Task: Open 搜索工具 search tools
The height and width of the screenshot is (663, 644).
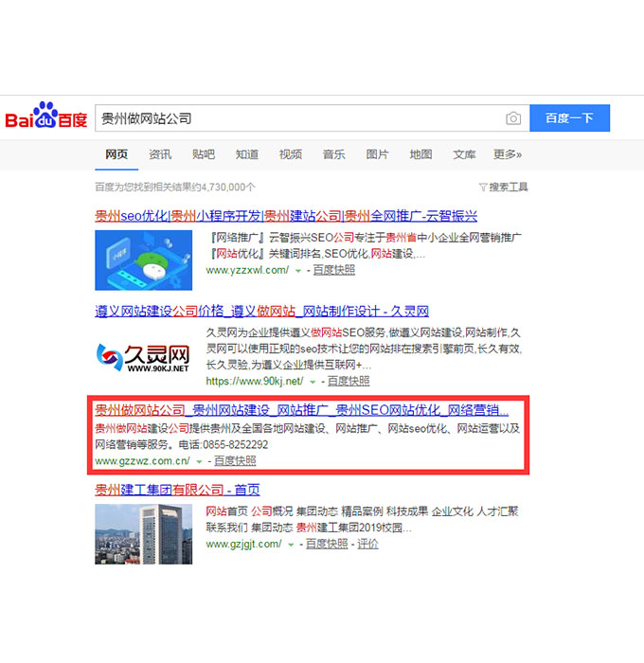Action: coord(509,187)
